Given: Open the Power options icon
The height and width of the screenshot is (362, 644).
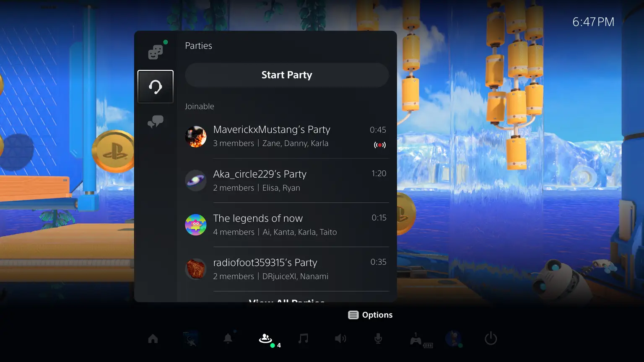Looking at the screenshot, I should pos(491,339).
